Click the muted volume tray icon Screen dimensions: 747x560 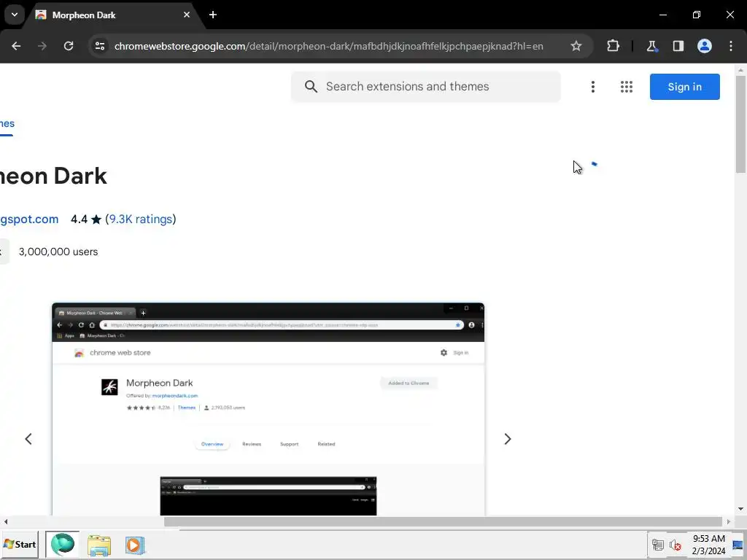pyautogui.click(x=675, y=545)
